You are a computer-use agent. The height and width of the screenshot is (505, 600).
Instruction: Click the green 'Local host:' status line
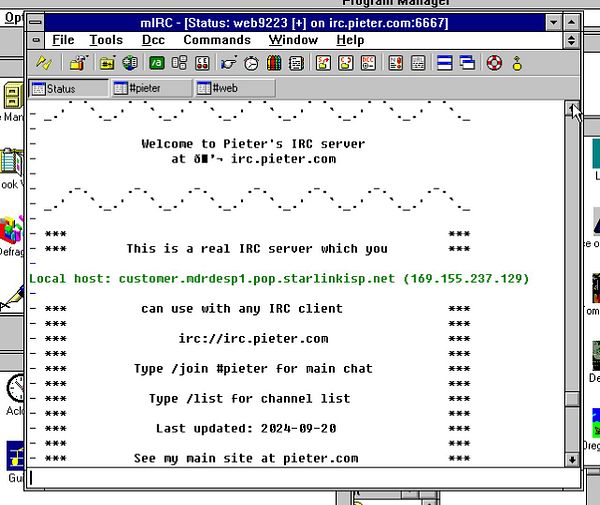[x=279, y=279]
